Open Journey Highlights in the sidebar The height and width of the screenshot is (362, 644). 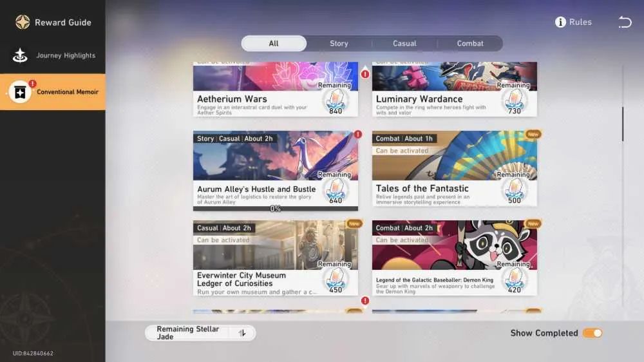[53, 55]
